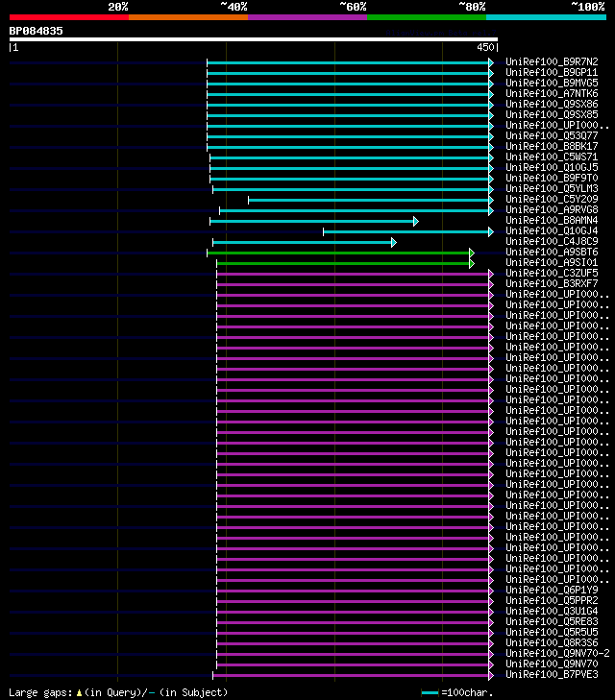Click the purple C3ZUF5 alignment bar

click(x=355, y=274)
